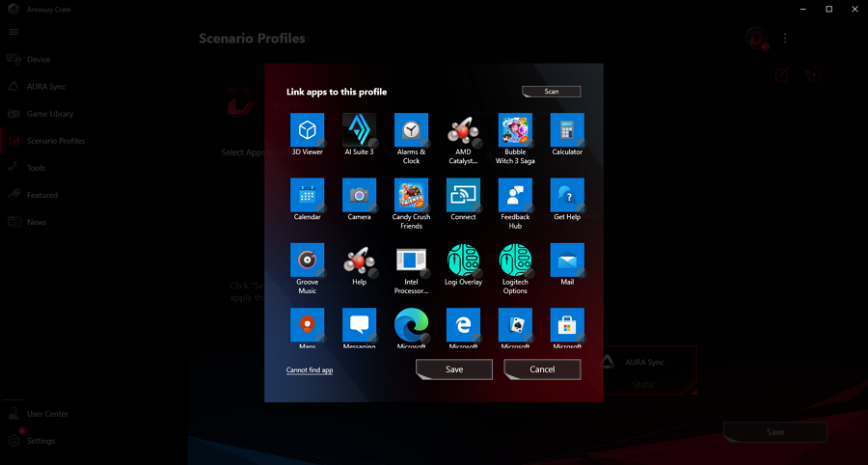Click the reset profile circular arrow icon

[x=813, y=74]
